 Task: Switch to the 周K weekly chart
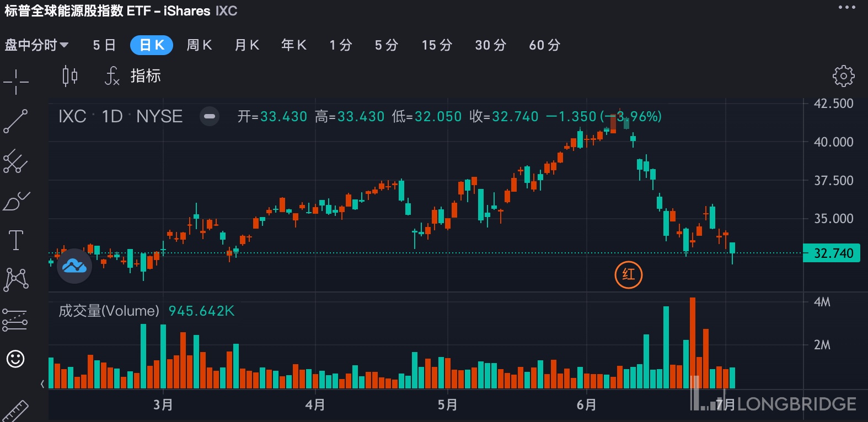click(199, 45)
